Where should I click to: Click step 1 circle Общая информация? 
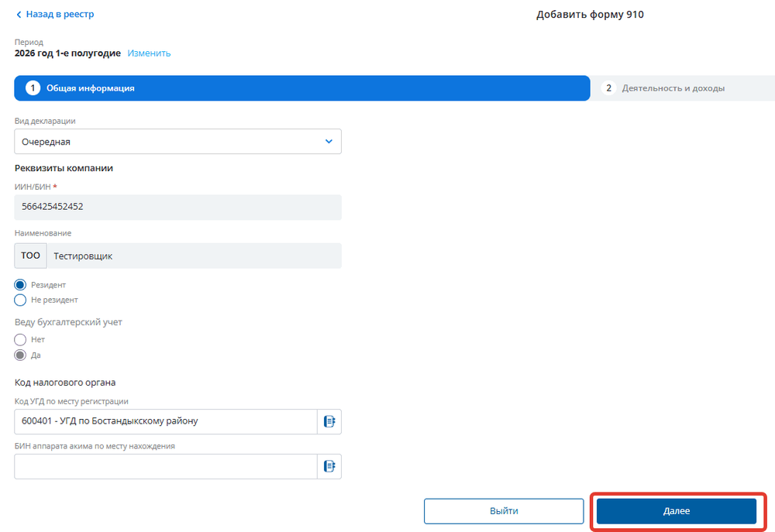point(33,88)
